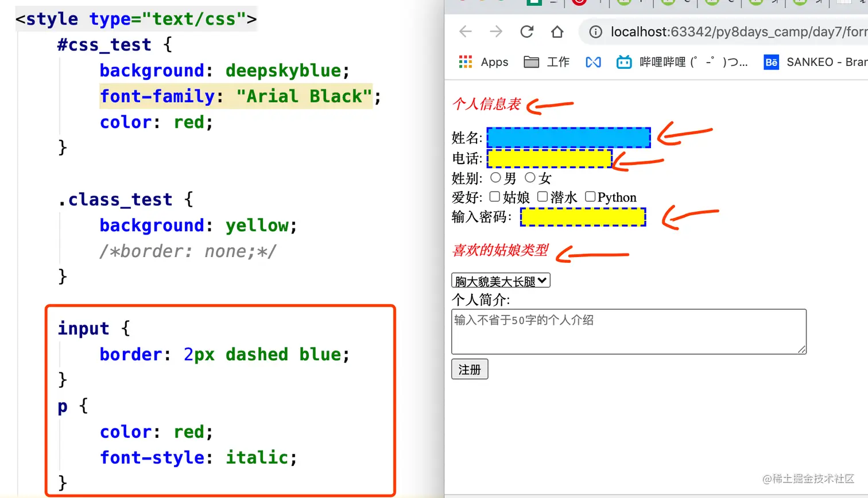Viewport: 868px width, 498px height.
Task: Open the browser home page icon
Action: tap(557, 32)
